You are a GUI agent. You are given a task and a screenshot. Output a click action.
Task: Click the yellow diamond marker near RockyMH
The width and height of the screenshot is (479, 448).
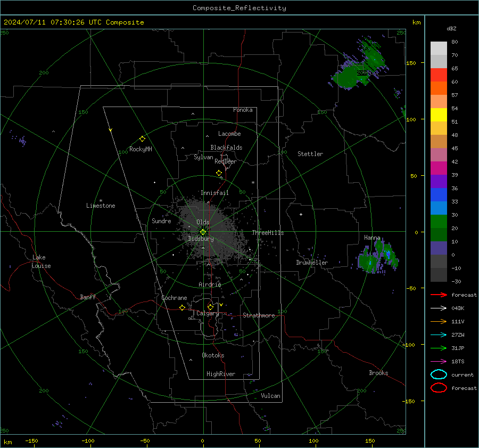(x=142, y=139)
